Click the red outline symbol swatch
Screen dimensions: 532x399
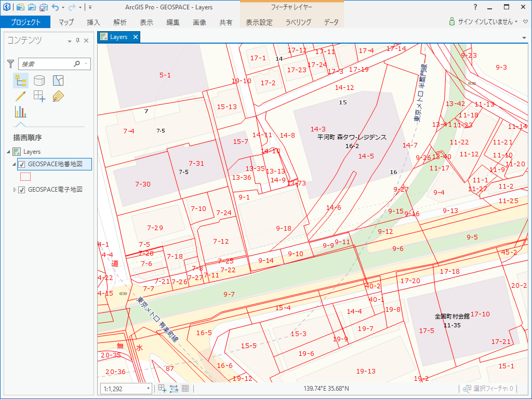tap(25, 177)
